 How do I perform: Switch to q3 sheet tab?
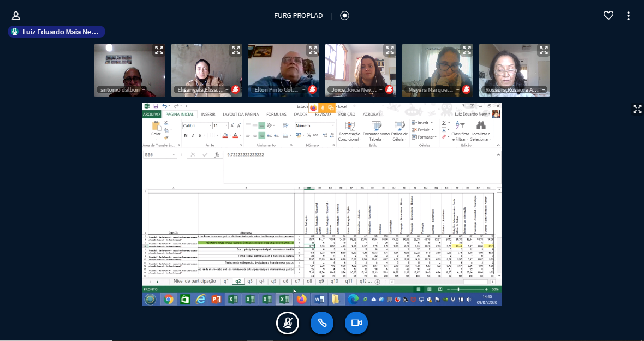click(x=250, y=282)
